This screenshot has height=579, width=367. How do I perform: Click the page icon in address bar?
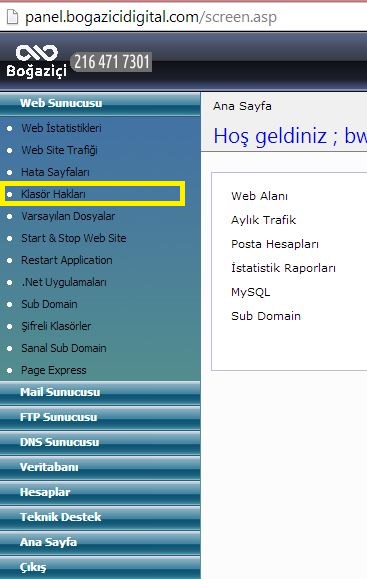[12, 17]
